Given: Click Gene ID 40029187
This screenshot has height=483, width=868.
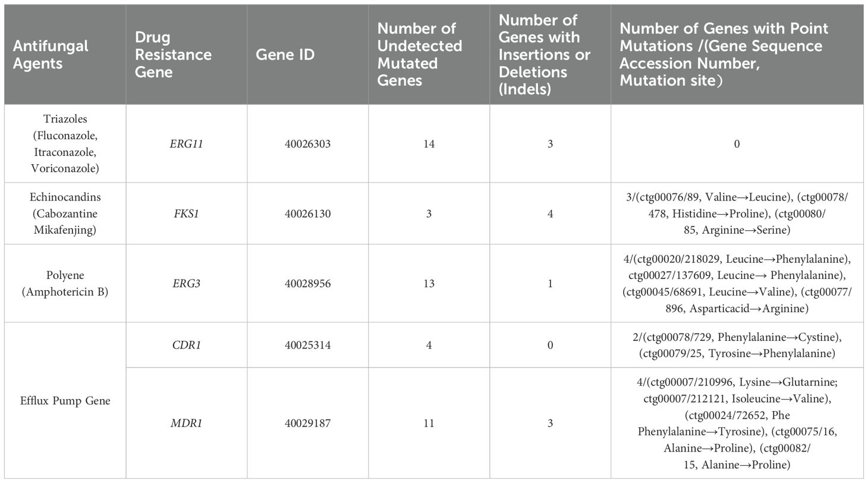Looking at the screenshot, I should [307, 423].
